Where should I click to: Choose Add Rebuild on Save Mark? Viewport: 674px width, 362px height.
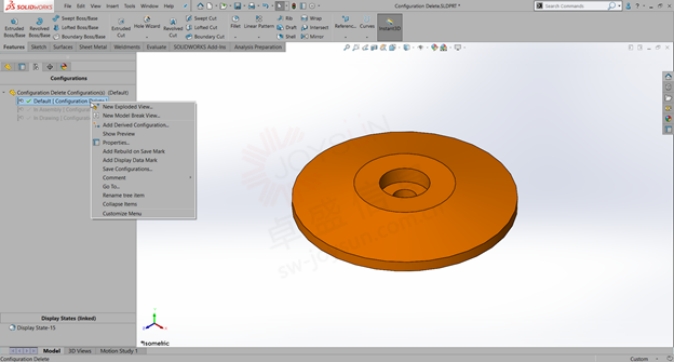click(x=134, y=151)
